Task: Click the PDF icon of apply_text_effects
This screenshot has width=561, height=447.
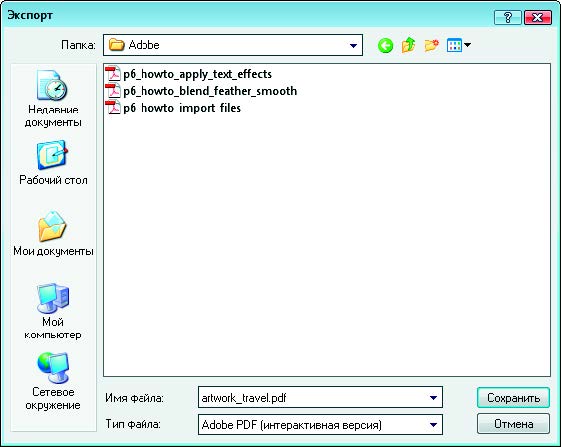Action: click(x=113, y=74)
